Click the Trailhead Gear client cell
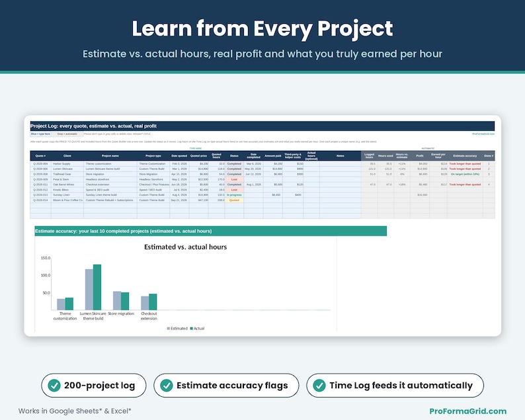 67,174
